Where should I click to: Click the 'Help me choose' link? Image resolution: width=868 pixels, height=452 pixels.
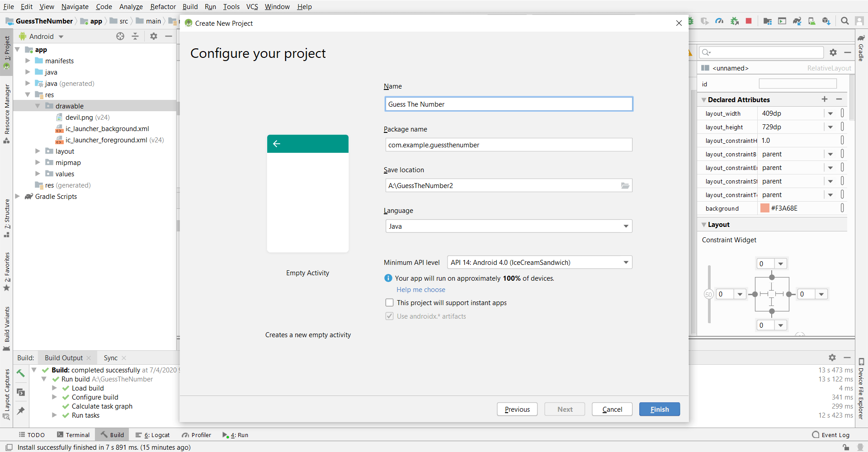pyautogui.click(x=421, y=290)
